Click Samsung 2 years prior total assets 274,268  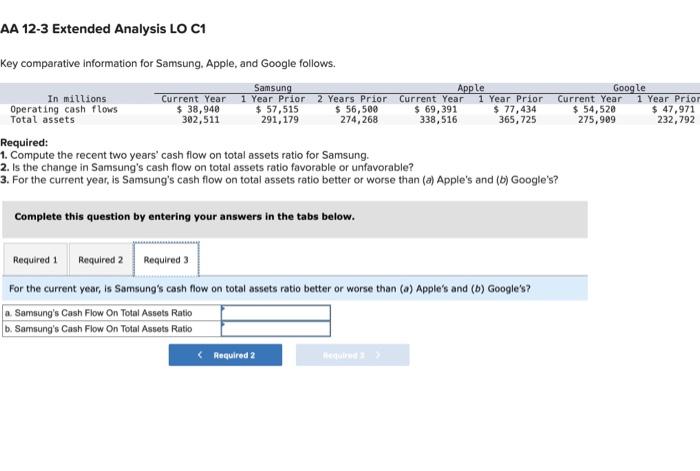359,120
